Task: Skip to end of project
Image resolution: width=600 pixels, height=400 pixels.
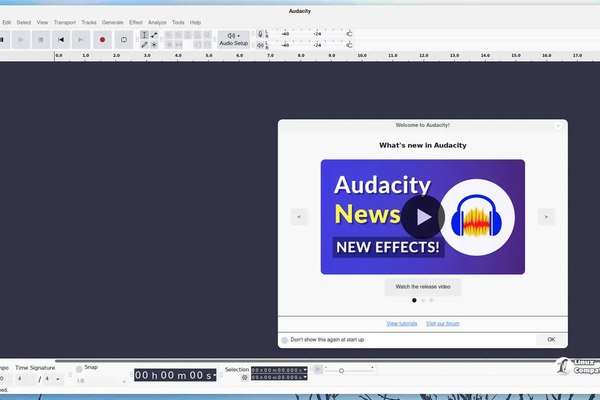Action: [x=81, y=39]
